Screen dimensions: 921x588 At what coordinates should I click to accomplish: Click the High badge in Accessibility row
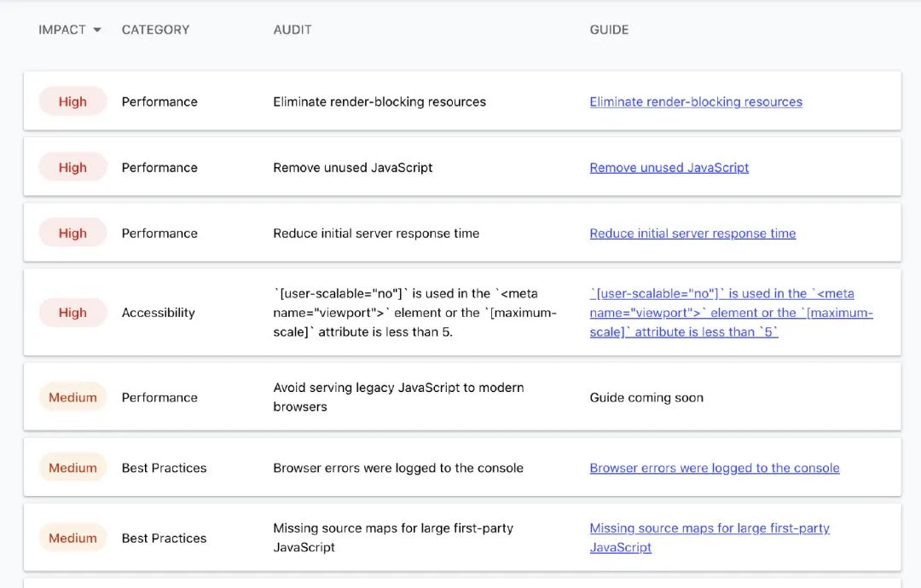(72, 313)
